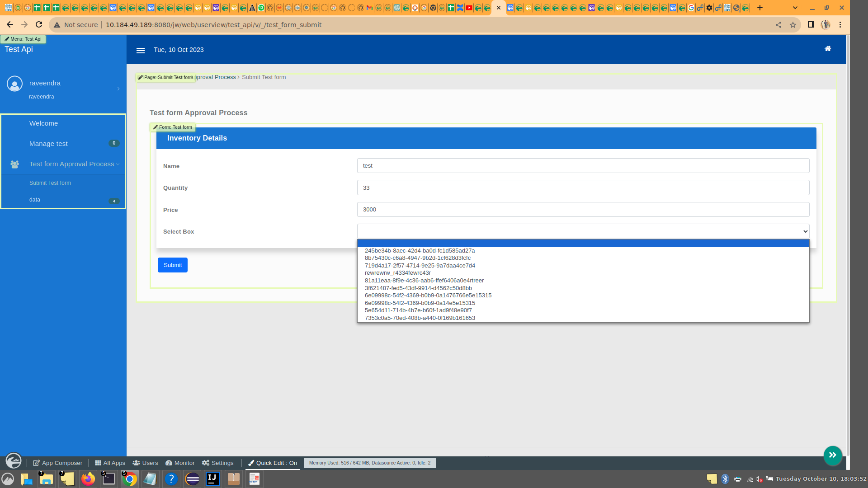The width and height of the screenshot is (868, 488).
Task: Bookmark this page with the star icon
Action: (x=793, y=25)
